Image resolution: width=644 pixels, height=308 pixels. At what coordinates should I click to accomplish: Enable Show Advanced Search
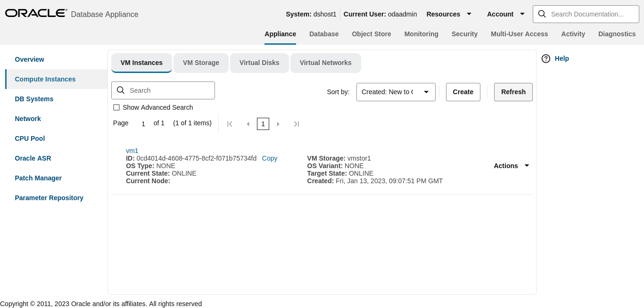pos(116,107)
